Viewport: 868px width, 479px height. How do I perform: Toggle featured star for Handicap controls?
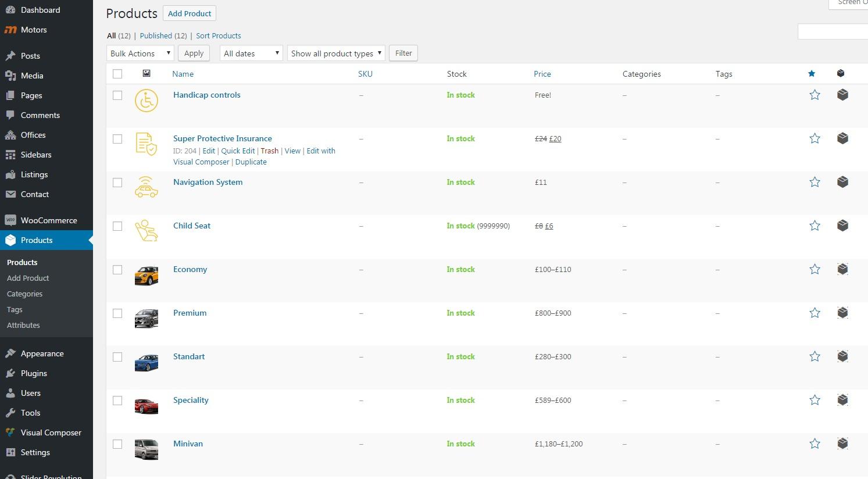[x=815, y=95]
